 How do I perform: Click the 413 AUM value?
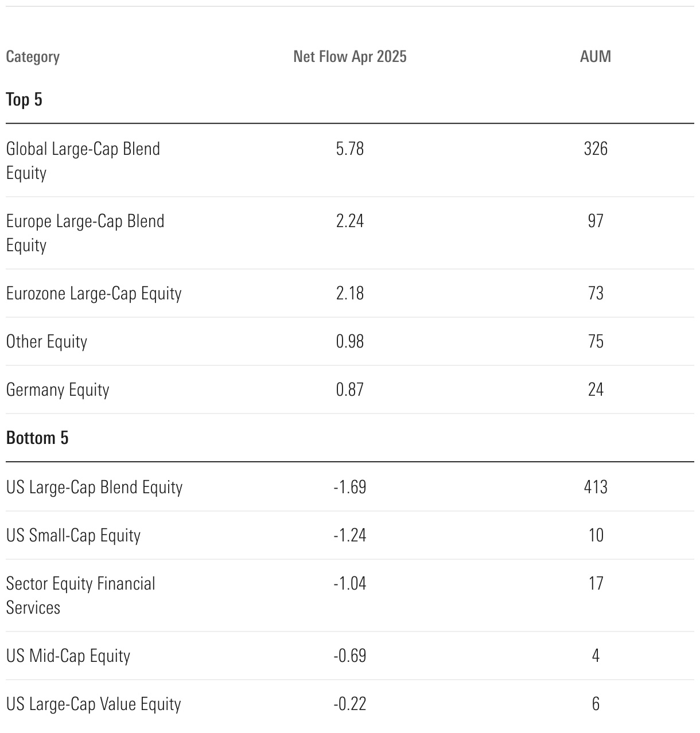tap(595, 488)
